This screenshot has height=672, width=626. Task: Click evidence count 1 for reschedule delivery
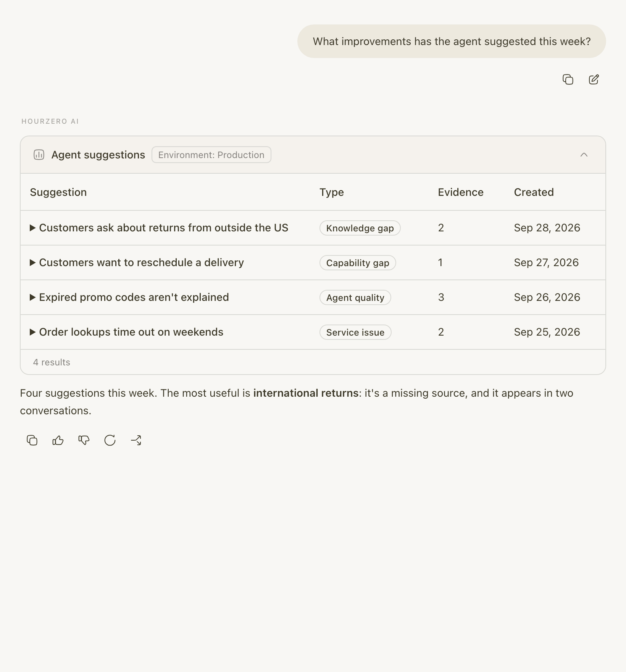[440, 263]
